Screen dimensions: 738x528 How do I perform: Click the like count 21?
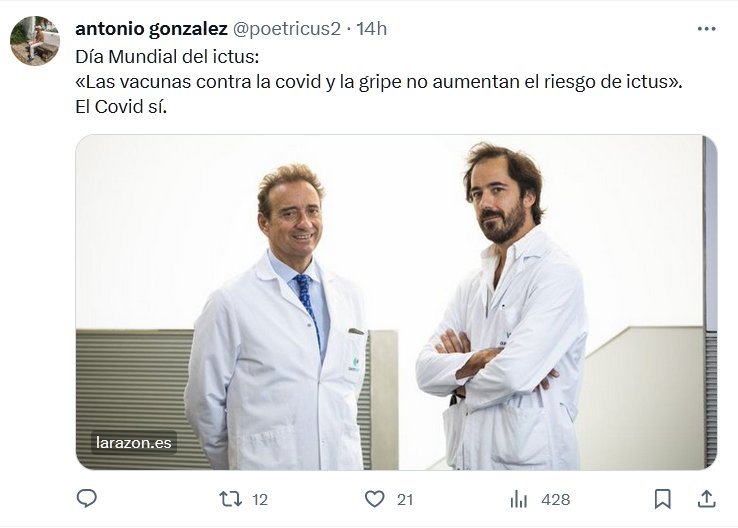click(405, 499)
